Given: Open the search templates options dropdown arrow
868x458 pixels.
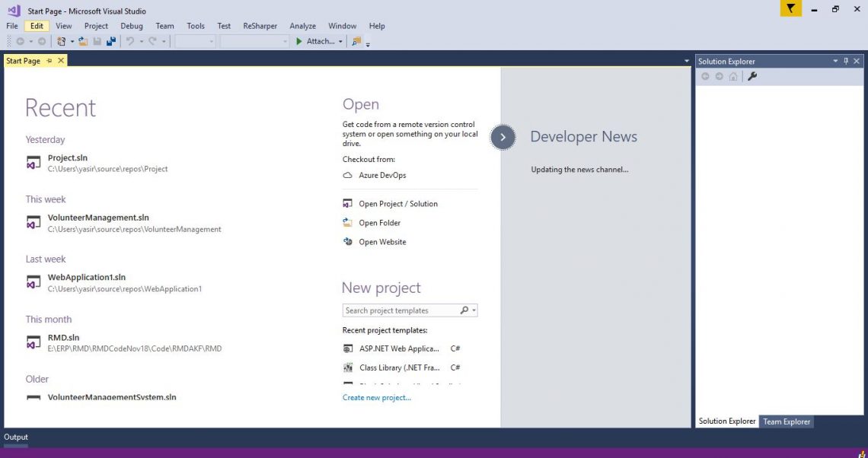Looking at the screenshot, I should point(474,311).
